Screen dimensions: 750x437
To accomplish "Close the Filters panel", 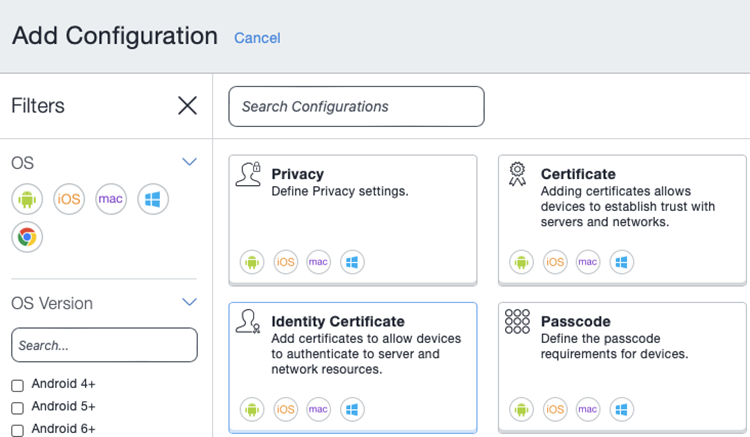I will click(187, 106).
